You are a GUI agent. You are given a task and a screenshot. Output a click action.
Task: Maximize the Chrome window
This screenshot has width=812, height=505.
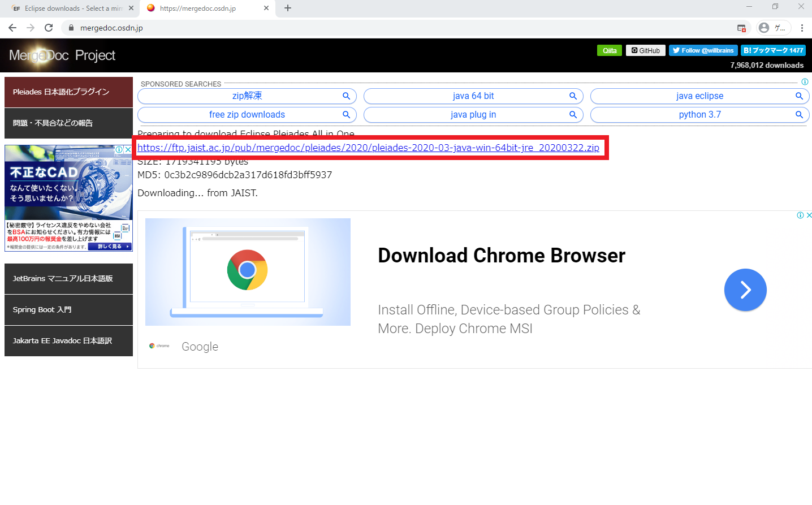click(x=775, y=7)
